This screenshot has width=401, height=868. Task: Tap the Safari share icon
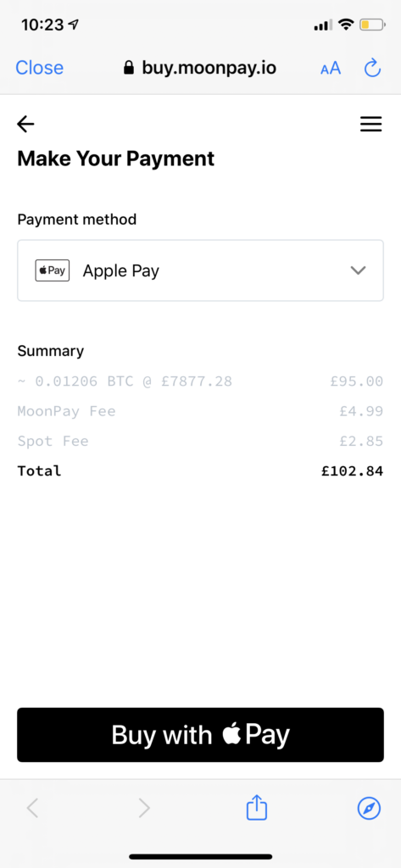[256, 808]
